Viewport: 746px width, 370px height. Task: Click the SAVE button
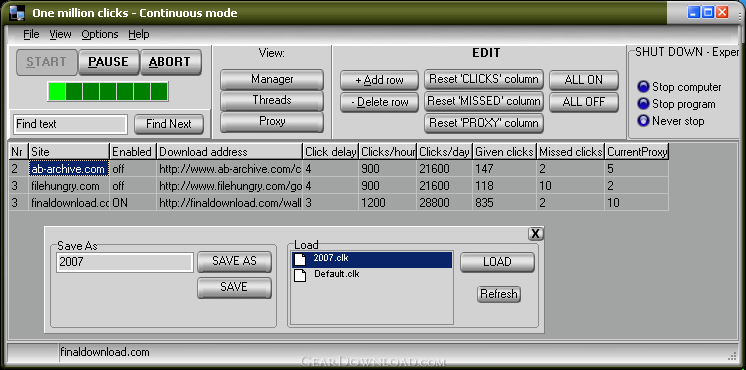(234, 287)
